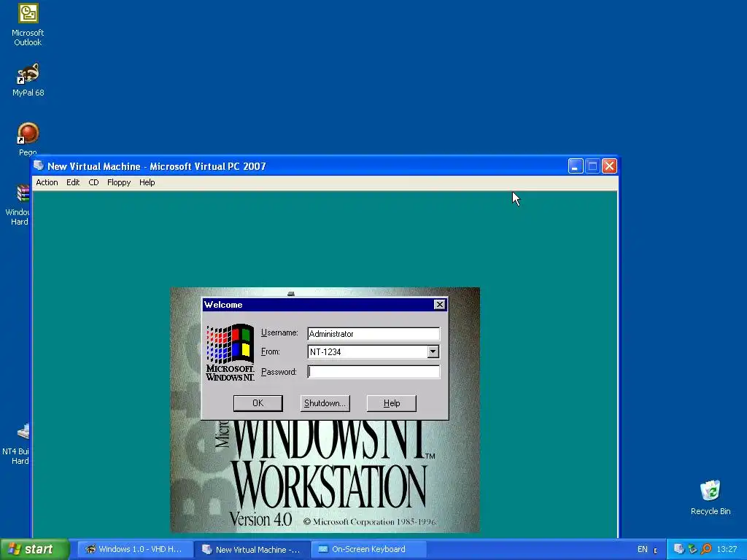Viewport: 747px width, 560px height.
Task: Open the Help menu in Virtual PC
Action: pos(147,182)
